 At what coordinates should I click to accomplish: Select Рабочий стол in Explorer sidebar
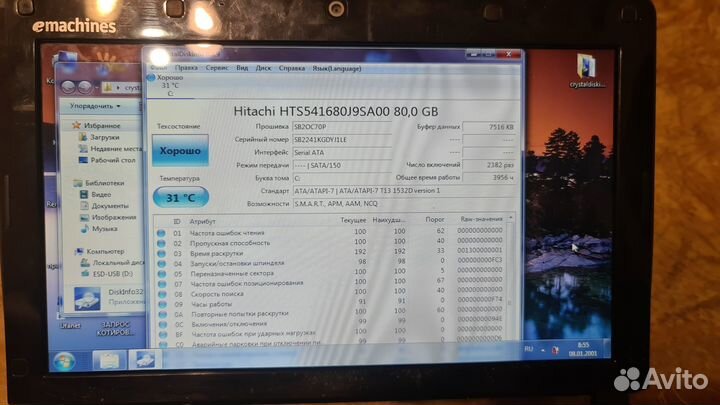coord(107,160)
